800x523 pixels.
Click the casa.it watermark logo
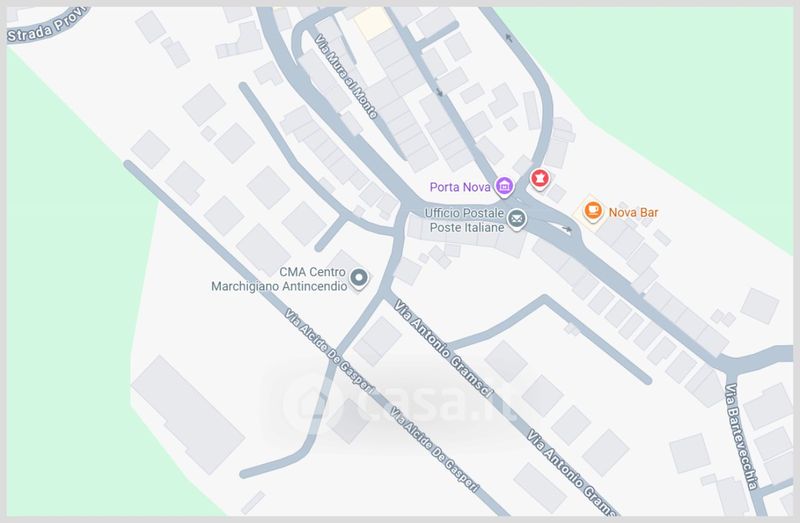click(398, 401)
